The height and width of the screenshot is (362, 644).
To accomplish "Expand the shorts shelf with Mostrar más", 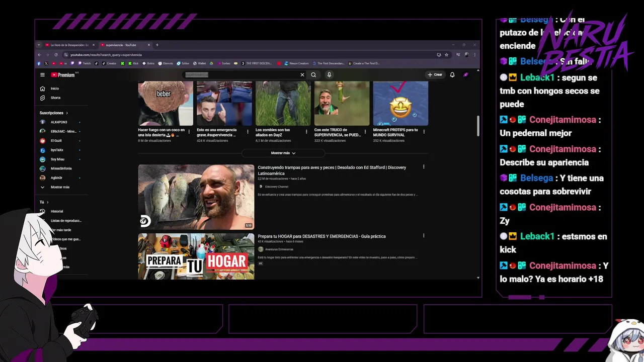I will pyautogui.click(x=283, y=153).
